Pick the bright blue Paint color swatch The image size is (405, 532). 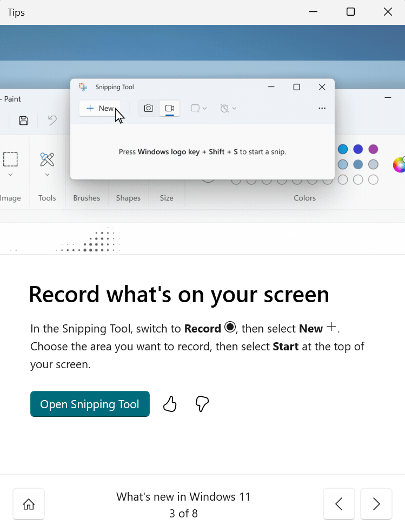(x=343, y=149)
